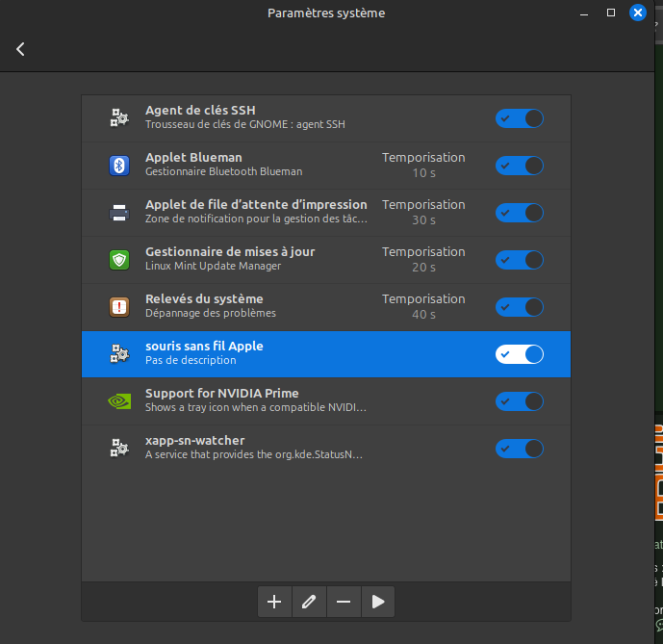Toggle souris sans fil Apple off
Viewport: 663px width, 644px height.
pyautogui.click(x=520, y=354)
